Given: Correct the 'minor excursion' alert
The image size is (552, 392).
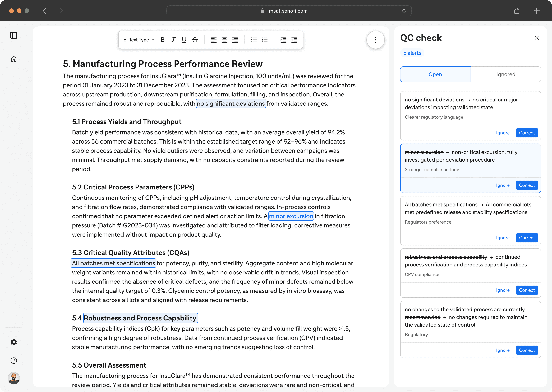Looking at the screenshot, I should (x=527, y=185).
